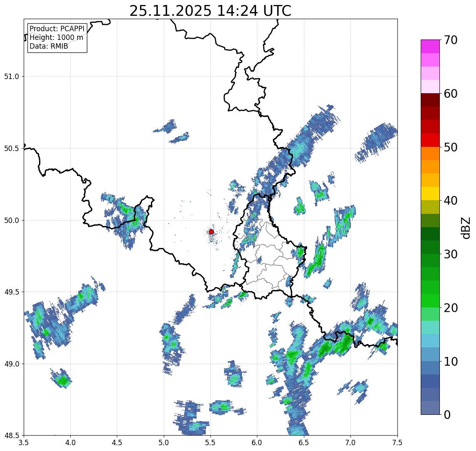Click the latitude axis label 51.0
The image size is (476, 451).
(12, 77)
